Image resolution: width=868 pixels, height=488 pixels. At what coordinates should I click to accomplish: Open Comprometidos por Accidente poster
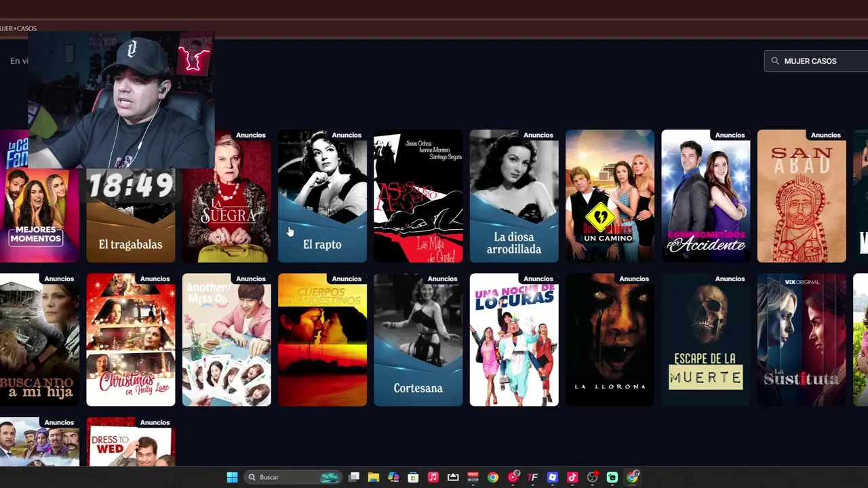705,197
